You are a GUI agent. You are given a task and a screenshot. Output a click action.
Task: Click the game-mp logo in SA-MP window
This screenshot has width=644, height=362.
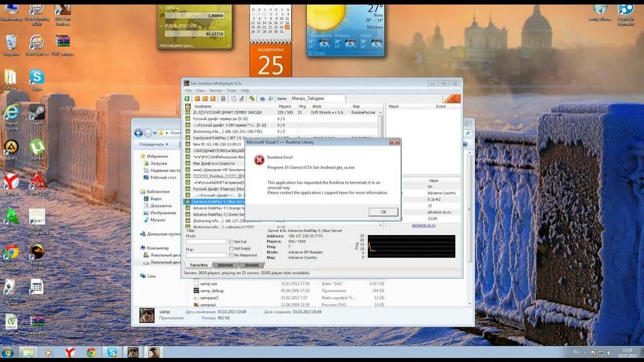[x=451, y=99]
